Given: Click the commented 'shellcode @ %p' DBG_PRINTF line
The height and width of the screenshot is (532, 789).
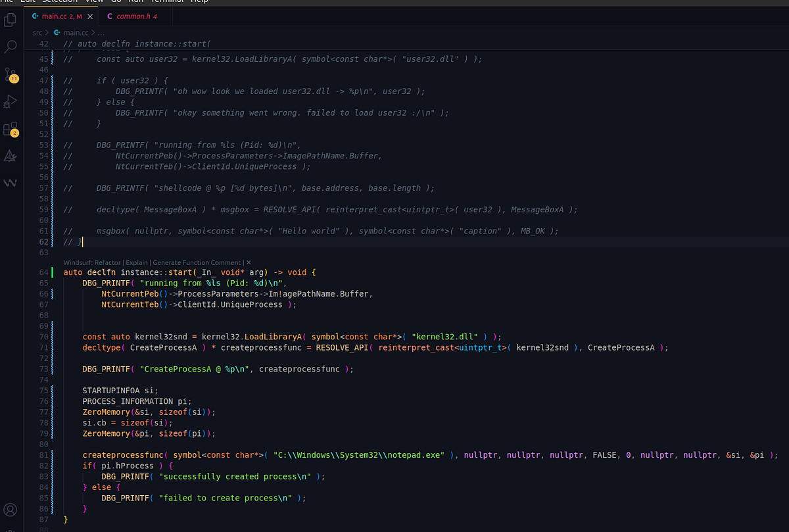Looking at the screenshot, I should tap(265, 188).
